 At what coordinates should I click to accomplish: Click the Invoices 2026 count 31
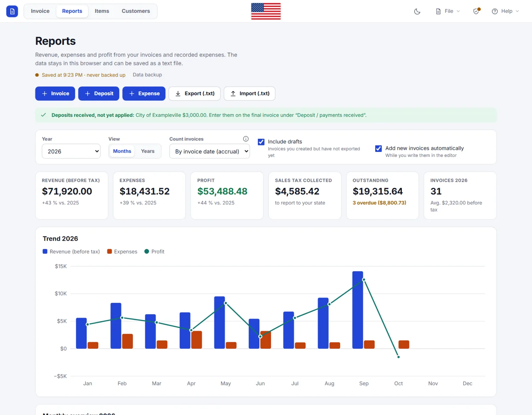click(x=436, y=191)
